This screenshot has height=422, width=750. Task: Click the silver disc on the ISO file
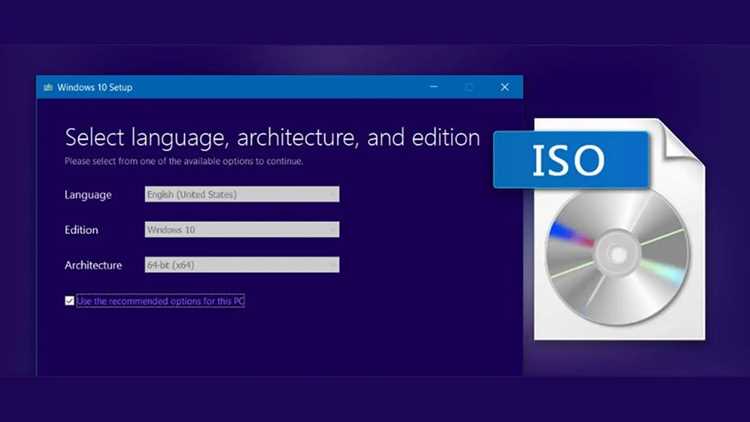[x=618, y=257]
